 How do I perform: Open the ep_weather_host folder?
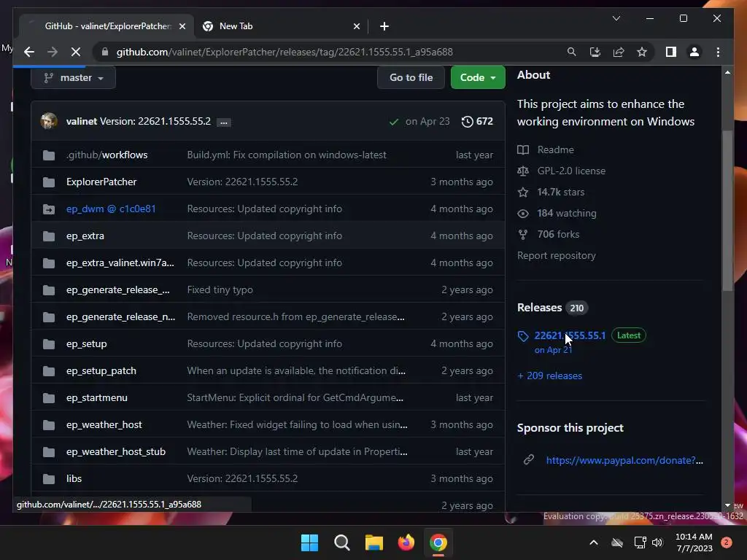click(x=104, y=425)
